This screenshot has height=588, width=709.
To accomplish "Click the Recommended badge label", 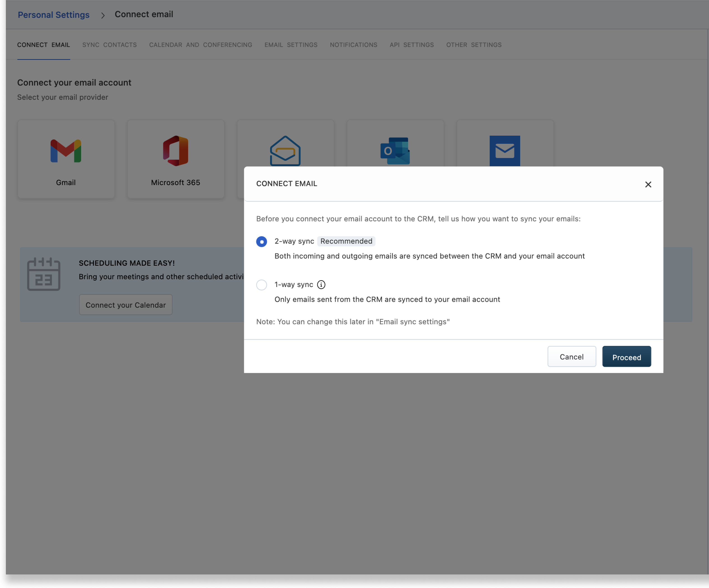I will pyautogui.click(x=346, y=241).
